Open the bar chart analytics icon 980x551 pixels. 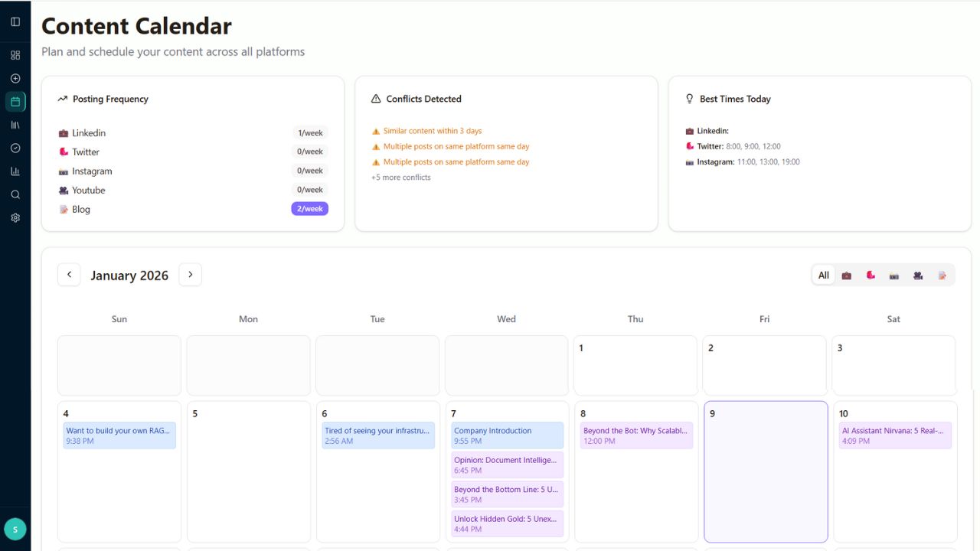click(15, 171)
